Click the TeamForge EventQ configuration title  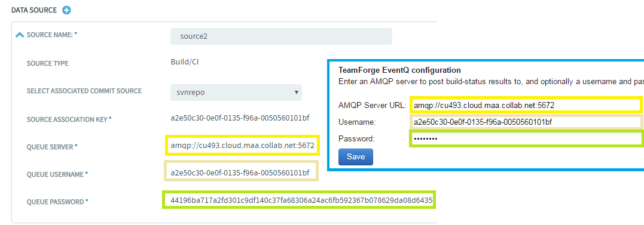pyautogui.click(x=399, y=70)
